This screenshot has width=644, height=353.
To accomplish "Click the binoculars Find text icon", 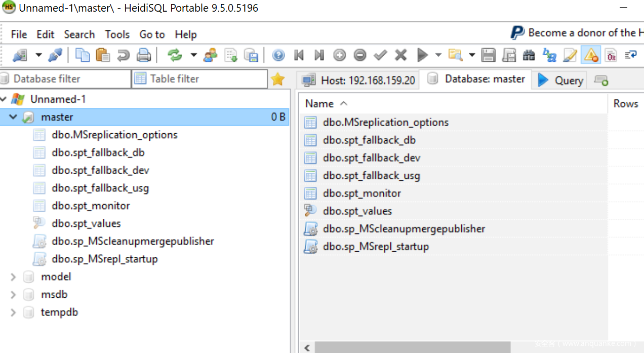I will coord(529,55).
